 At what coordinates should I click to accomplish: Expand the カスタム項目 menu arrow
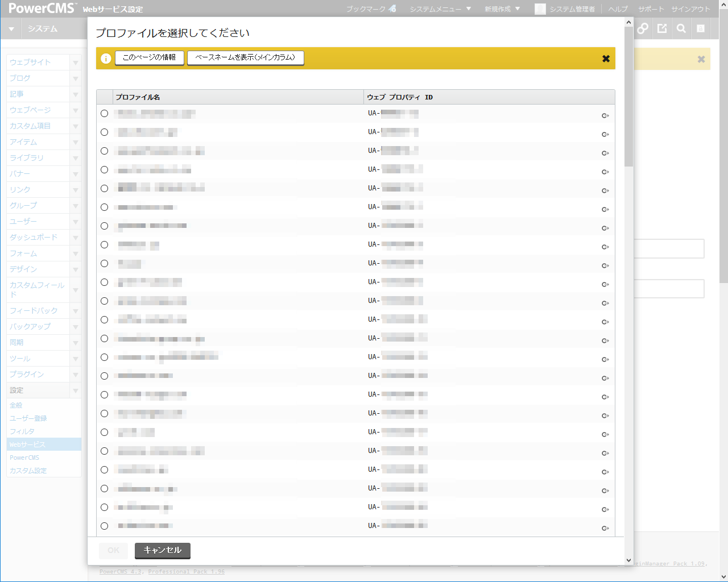[76, 126]
